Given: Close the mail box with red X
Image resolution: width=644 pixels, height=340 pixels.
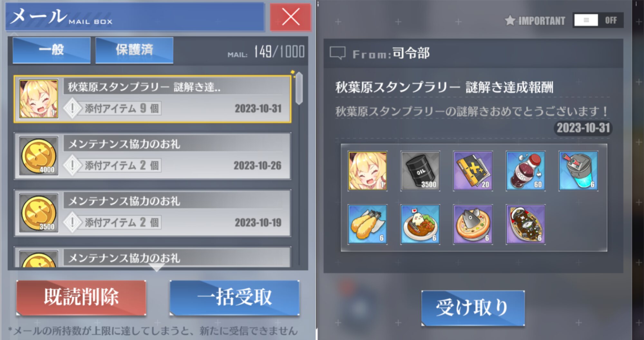Looking at the screenshot, I should 290,17.
